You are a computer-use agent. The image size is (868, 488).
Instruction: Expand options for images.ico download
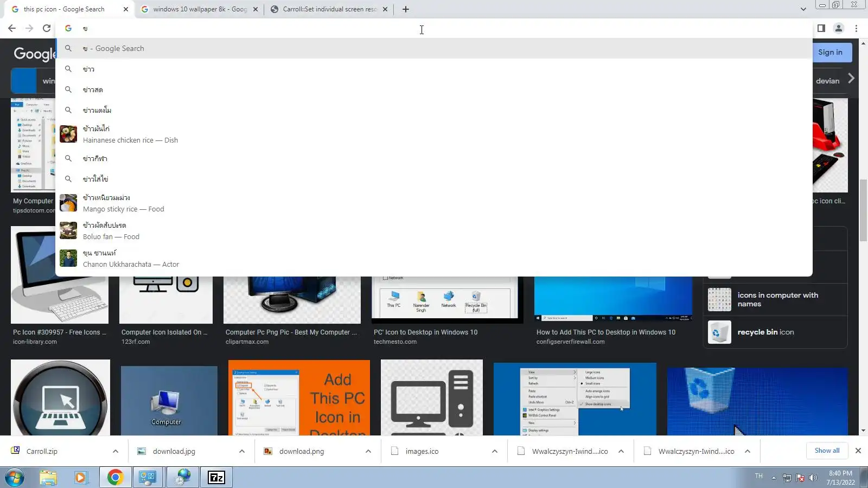[495, 451]
